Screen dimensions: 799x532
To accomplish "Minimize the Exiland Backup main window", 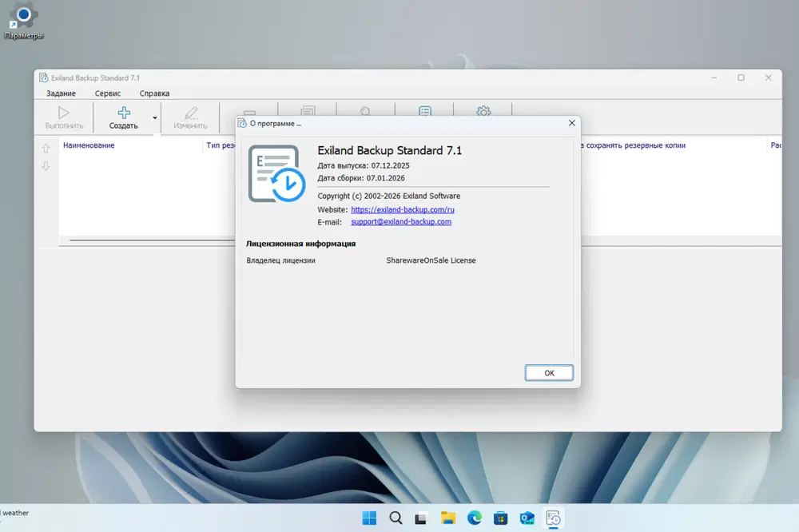I will pos(714,77).
